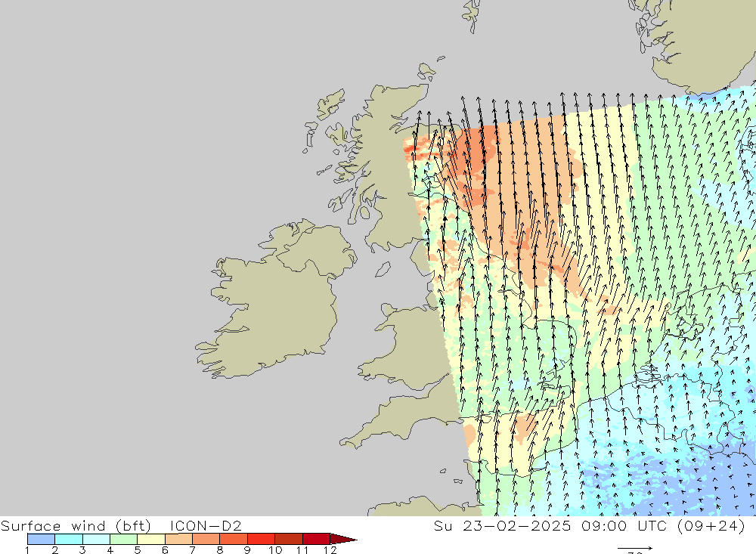Click the red-orange swatch between 8 and 9
This screenshot has height=554, width=756.
click(x=234, y=539)
